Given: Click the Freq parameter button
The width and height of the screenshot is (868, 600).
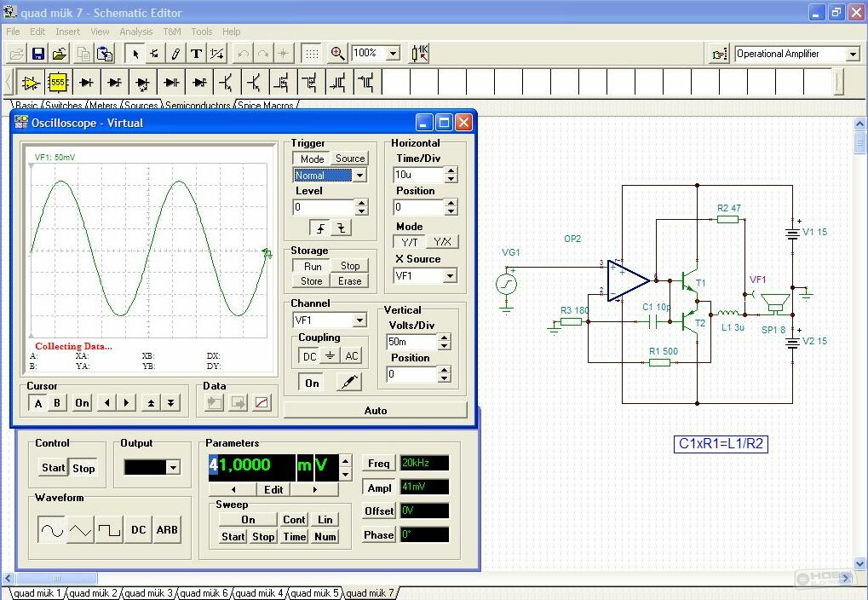Looking at the screenshot, I should [379, 463].
